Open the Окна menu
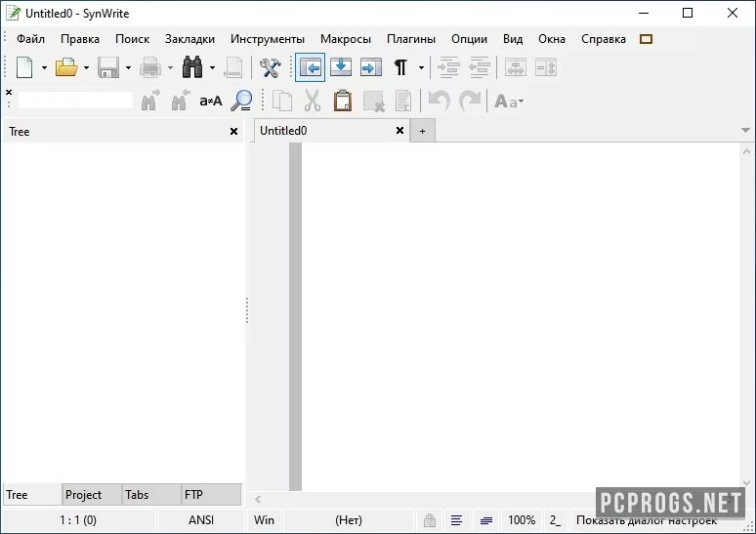The width and height of the screenshot is (756, 534). pos(552,39)
